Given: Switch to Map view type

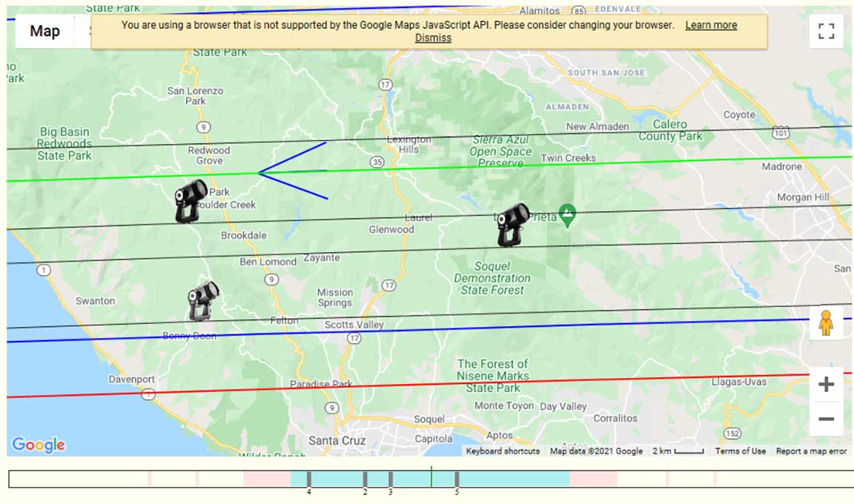Looking at the screenshot, I should (44, 31).
